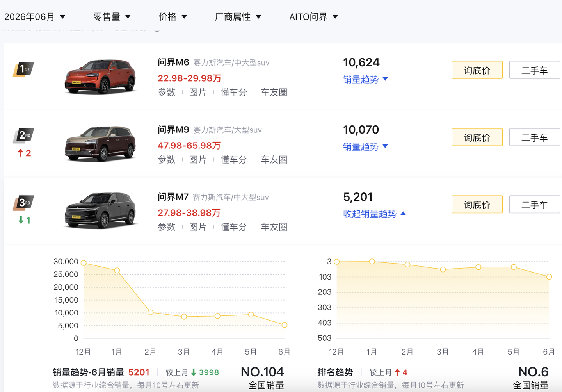Click the 2nd rank badge icon

pos(23,135)
